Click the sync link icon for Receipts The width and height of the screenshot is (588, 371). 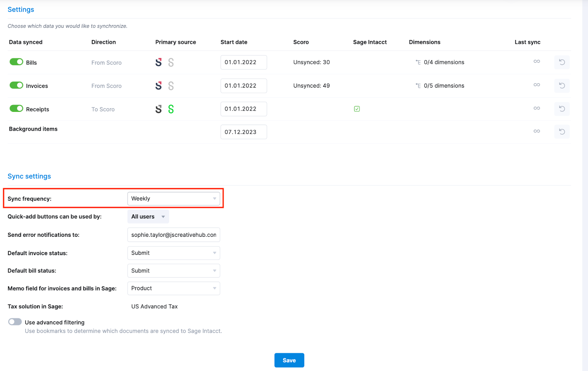[x=537, y=108]
